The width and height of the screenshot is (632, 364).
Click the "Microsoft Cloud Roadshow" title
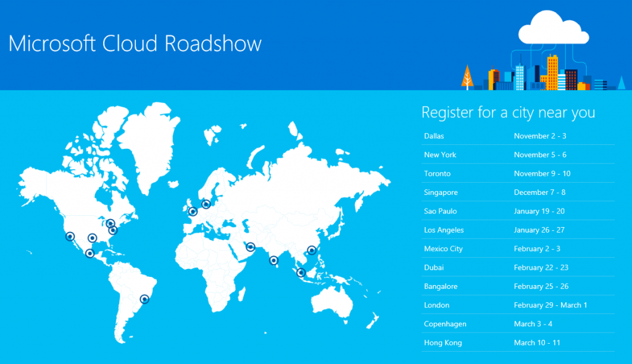(135, 44)
